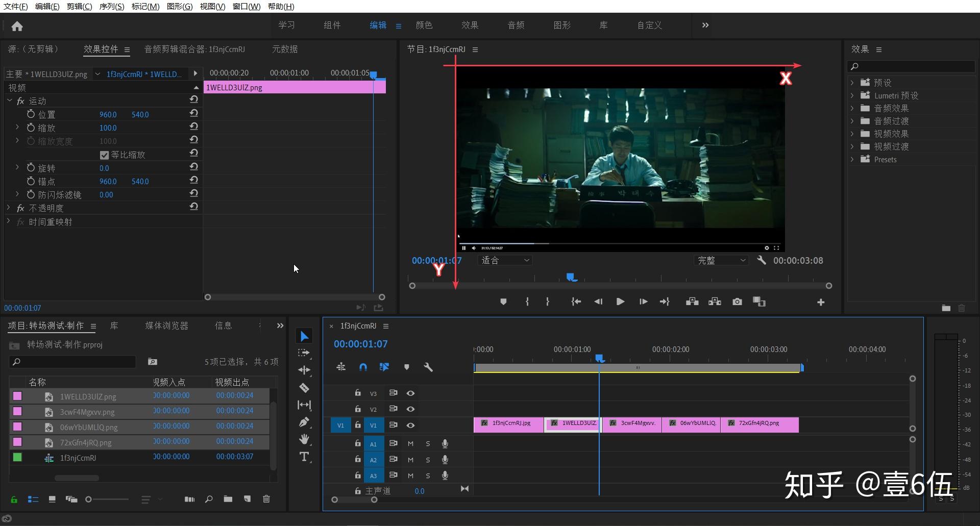Viewport: 980px width, 526px height.
Task: Delete selected item with Project trash icon
Action: pos(266,499)
